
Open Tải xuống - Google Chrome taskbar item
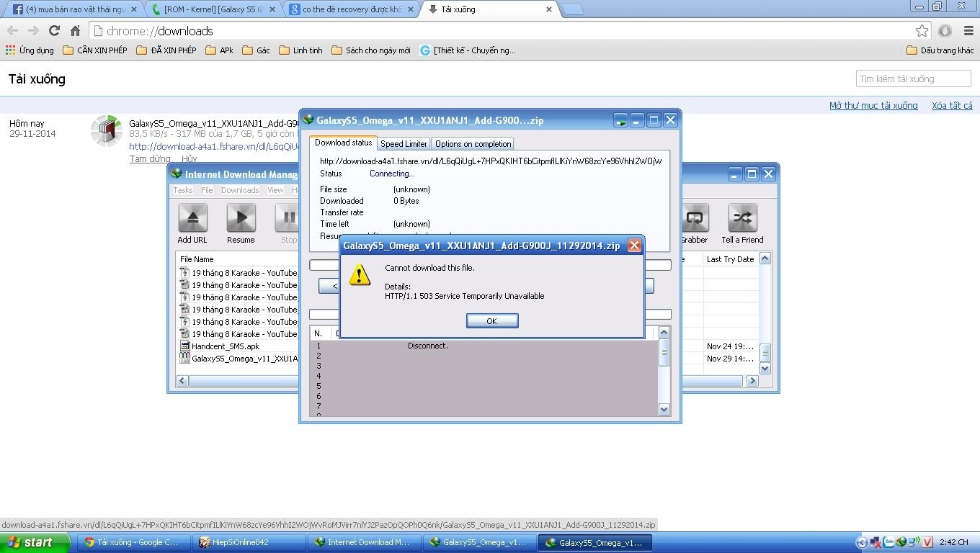pos(135,542)
